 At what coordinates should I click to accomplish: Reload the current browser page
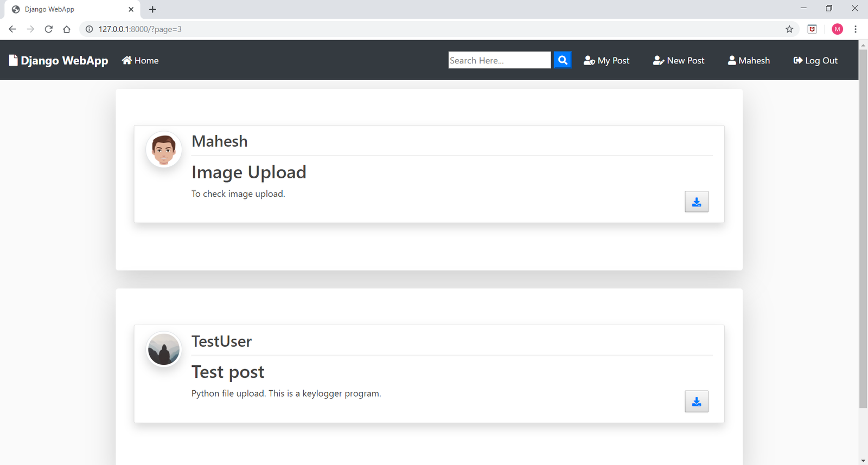(49, 29)
